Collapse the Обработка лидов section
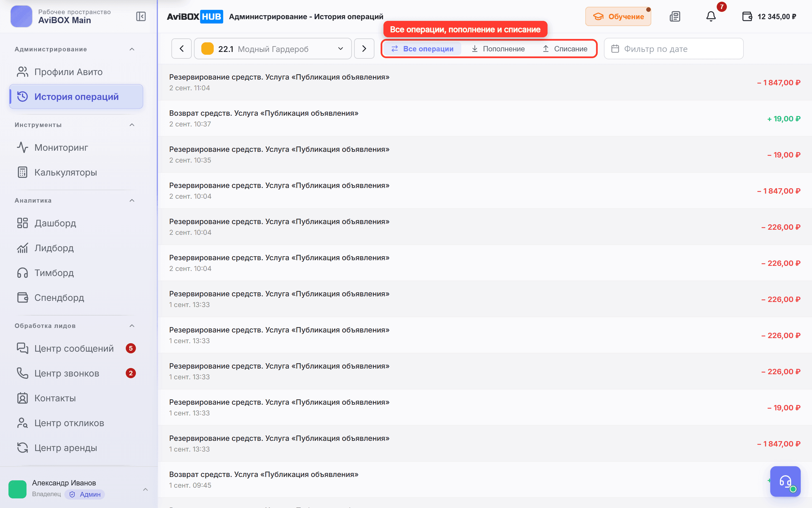Image resolution: width=812 pixels, height=508 pixels. pos(132,326)
